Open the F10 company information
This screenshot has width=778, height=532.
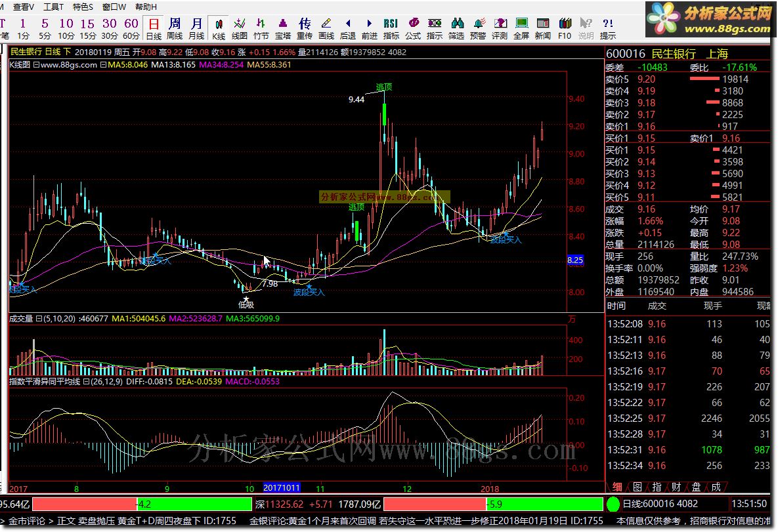(565, 28)
